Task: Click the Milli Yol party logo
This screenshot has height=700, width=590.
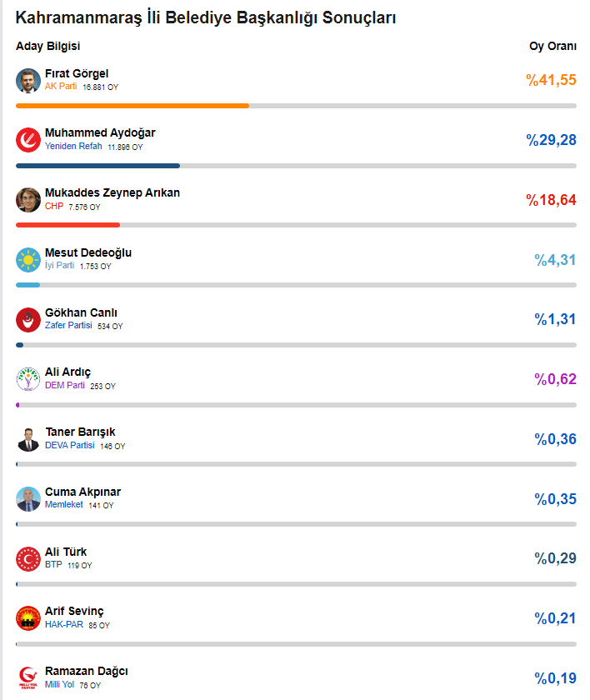Action: point(28,677)
